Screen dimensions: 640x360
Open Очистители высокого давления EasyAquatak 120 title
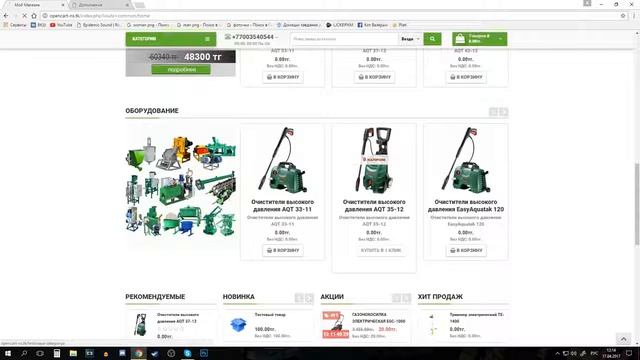click(x=466, y=206)
